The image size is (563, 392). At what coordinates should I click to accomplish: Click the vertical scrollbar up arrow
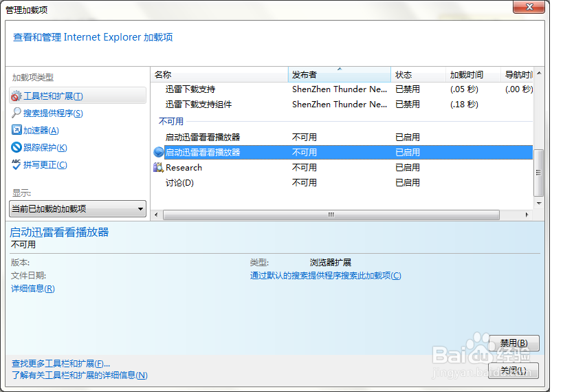[539, 74]
